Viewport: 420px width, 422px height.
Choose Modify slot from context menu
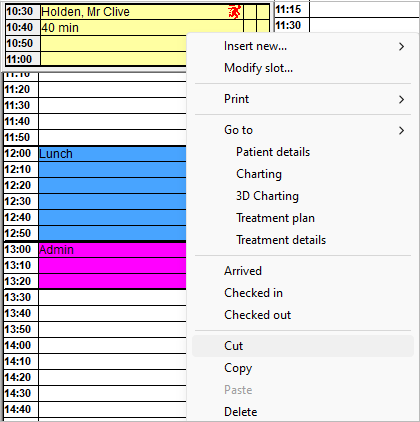[x=258, y=68]
